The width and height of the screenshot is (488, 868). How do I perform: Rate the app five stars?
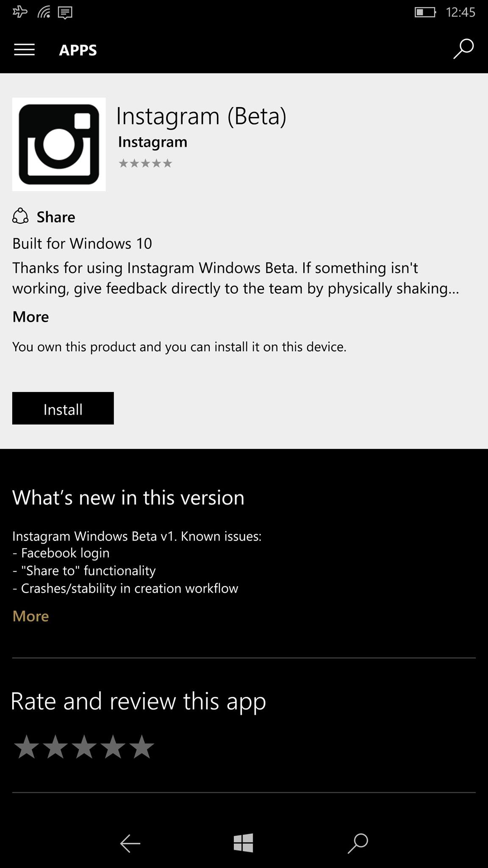(x=141, y=747)
